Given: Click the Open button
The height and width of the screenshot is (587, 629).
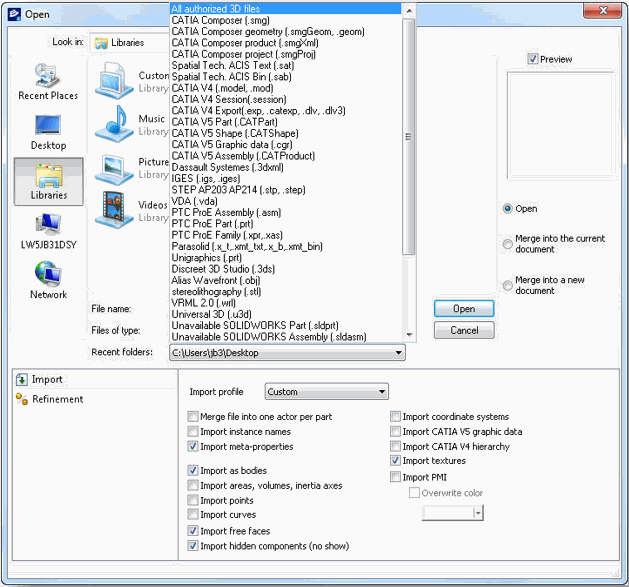Looking at the screenshot, I should [464, 309].
